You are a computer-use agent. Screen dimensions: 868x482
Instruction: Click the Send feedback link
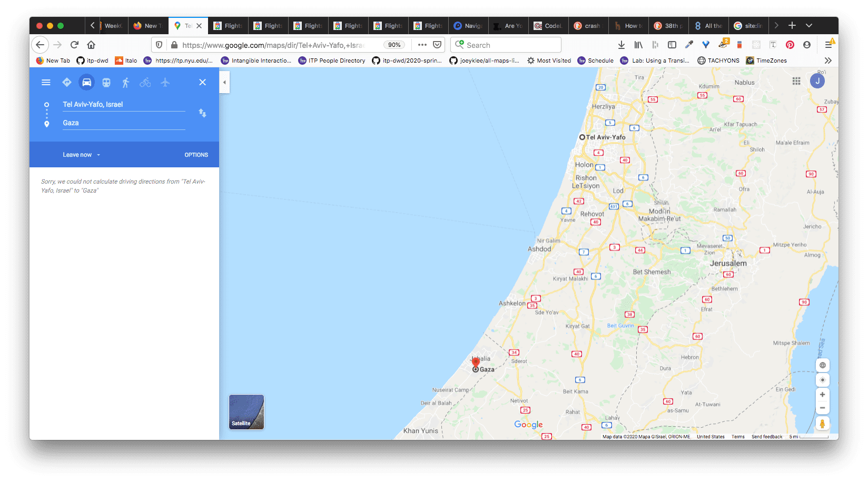(766, 437)
